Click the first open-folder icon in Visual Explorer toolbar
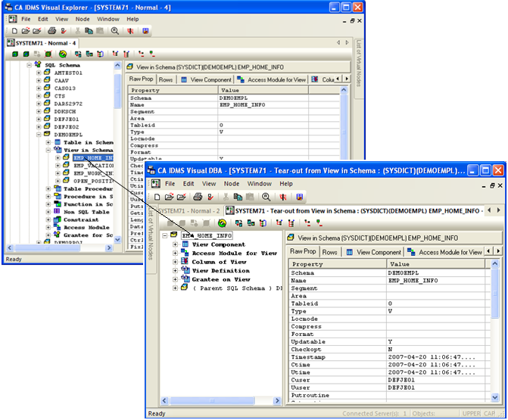The height and width of the screenshot is (420, 508). 26,31
